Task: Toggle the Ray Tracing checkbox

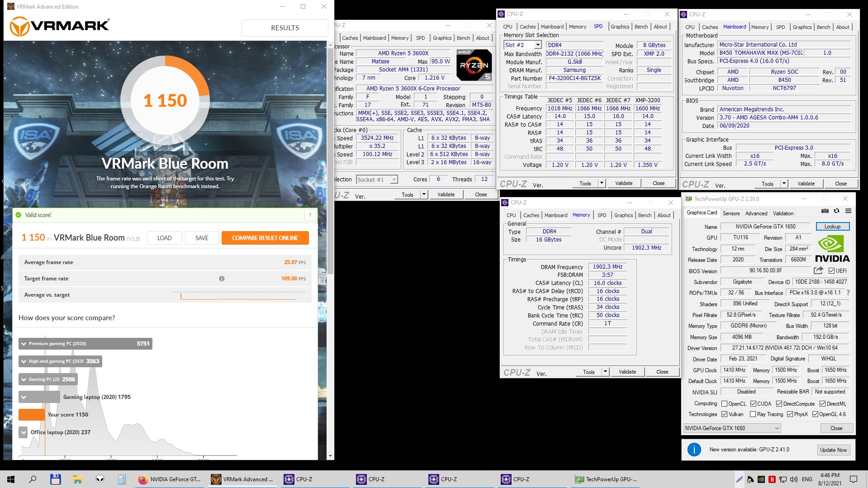Action: coord(753,414)
